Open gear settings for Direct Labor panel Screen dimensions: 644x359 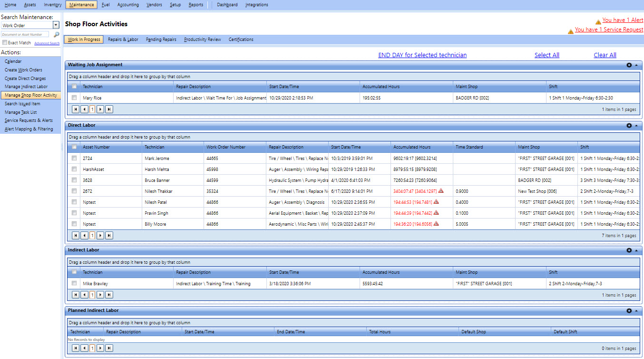point(629,125)
